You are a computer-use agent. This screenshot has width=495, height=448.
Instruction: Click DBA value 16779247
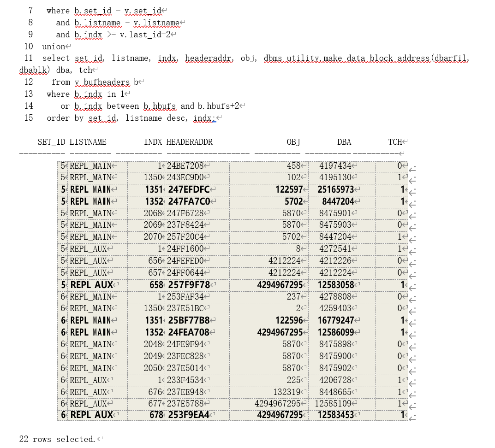click(x=336, y=320)
